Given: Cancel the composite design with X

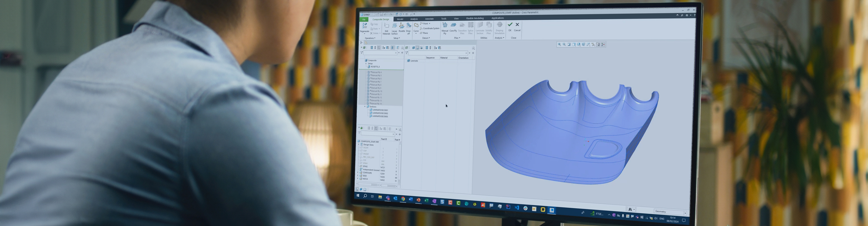Looking at the screenshot, I should coord(517,25).
